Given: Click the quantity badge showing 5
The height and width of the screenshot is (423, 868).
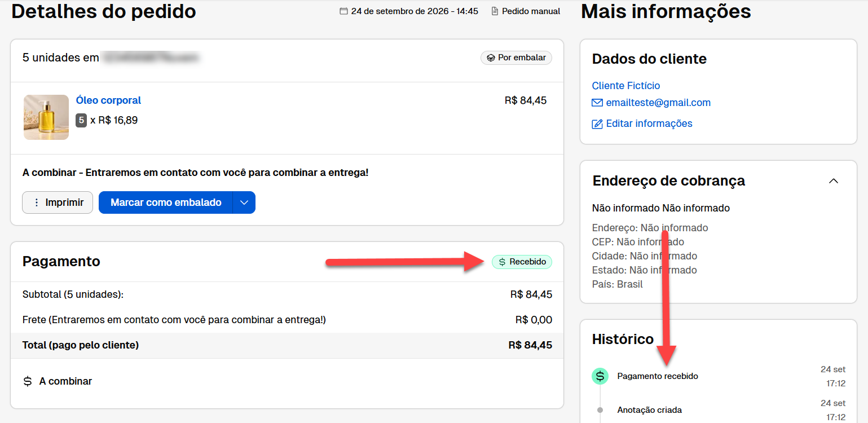Looking at the screenshot, I should pos(81,120).
